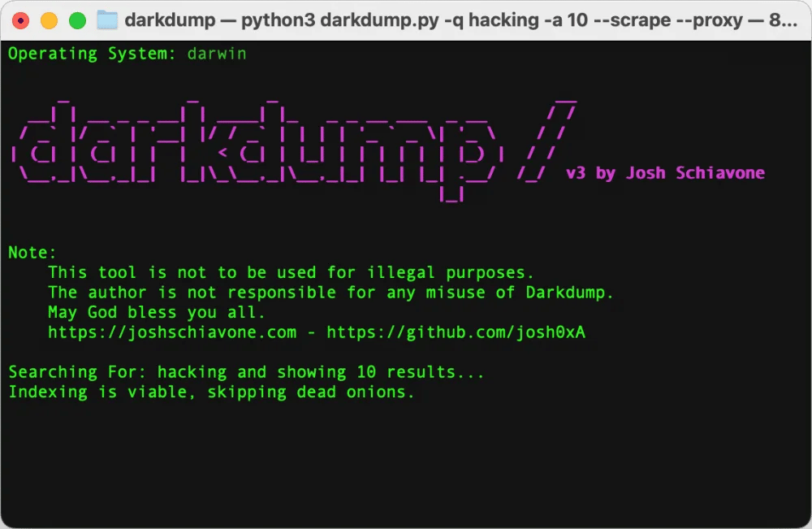Click the 'Operating System:' label
The width and height of the screenshot is (812, 529).
tap(93, 54)
